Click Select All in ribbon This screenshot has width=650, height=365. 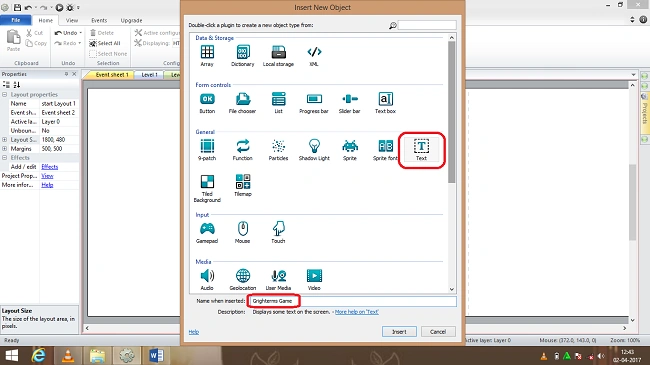coord(105,43)
